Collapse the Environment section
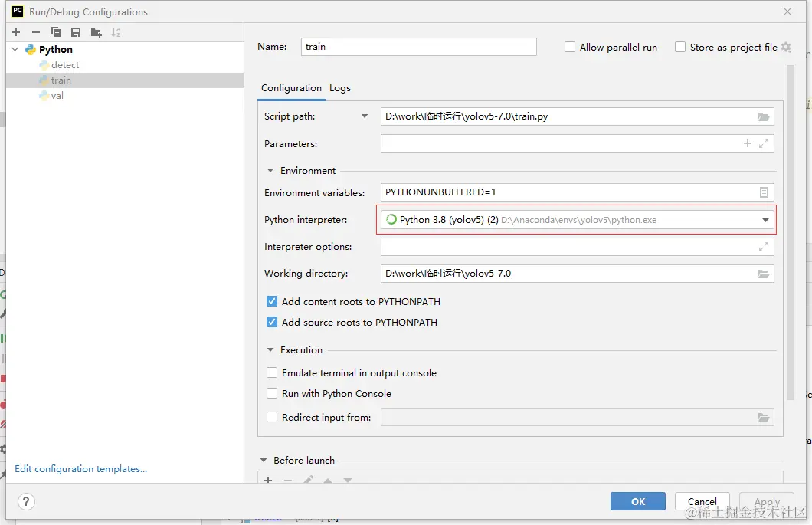The width and height of the screenshot is (812, 525). click(x=270, y=171)
